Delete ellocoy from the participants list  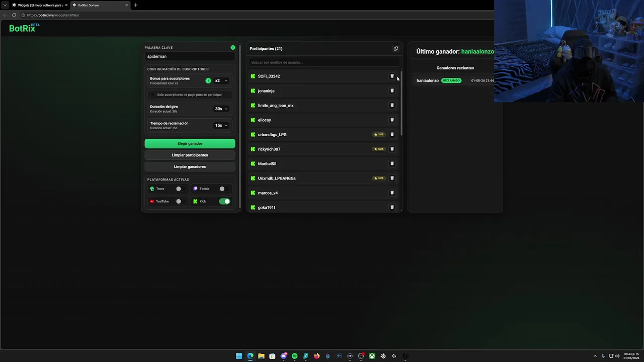tap(392, 120)
